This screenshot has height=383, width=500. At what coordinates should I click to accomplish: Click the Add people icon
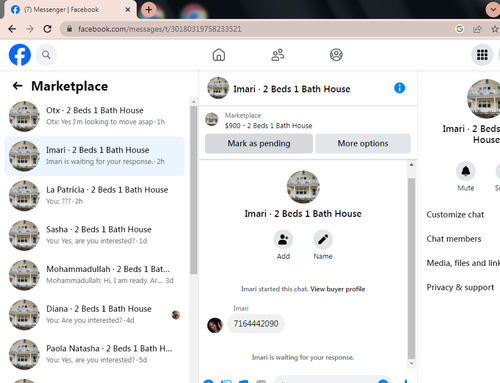tap(283, 239)
